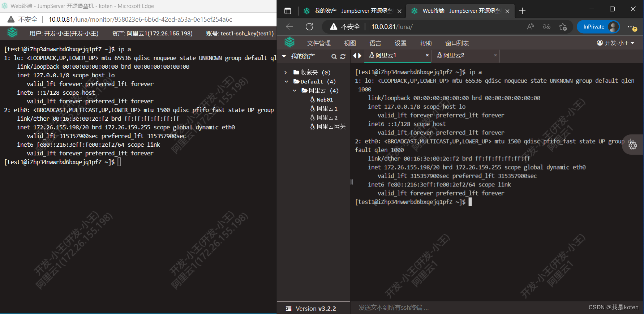
Task: Open the 视图 menu
Action: (350, 43)
